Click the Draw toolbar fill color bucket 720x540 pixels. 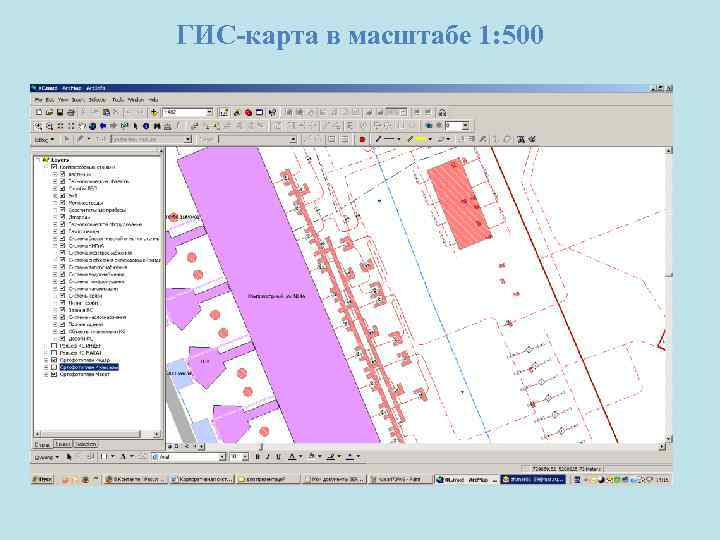click(x=312, y=457)
